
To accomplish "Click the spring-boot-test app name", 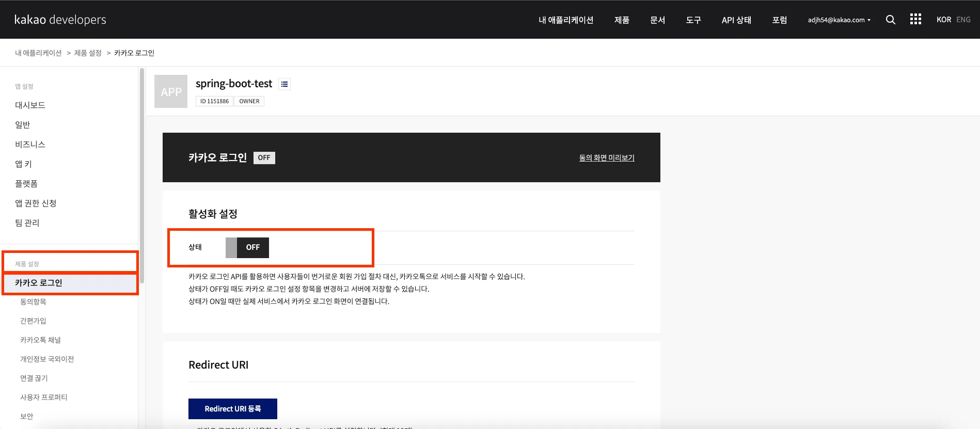I will [234, 84].
